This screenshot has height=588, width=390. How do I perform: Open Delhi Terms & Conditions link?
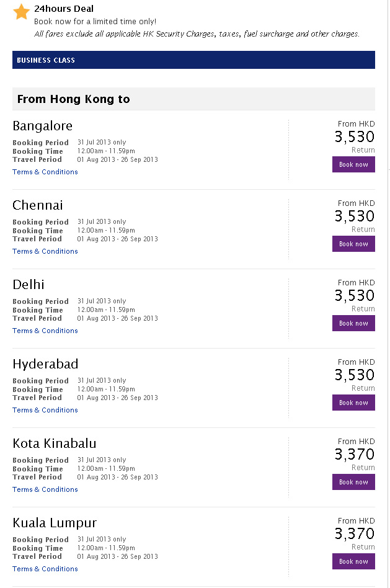(45, 331)
